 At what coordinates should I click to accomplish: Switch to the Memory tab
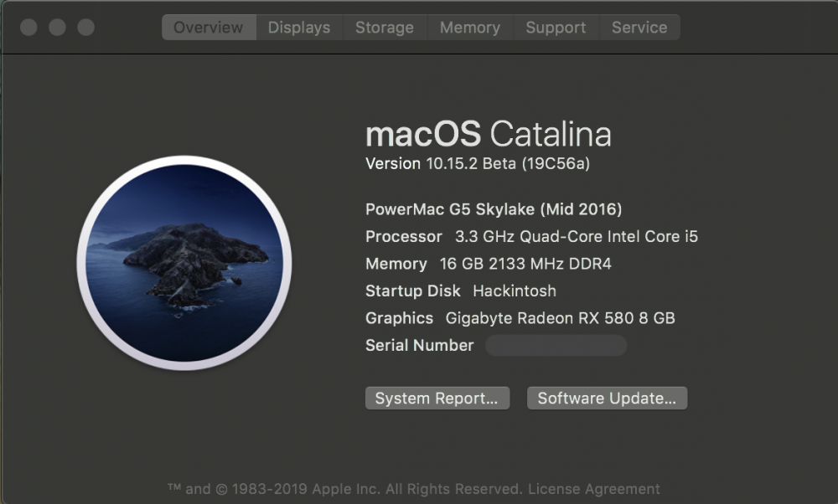click(470, 28)
